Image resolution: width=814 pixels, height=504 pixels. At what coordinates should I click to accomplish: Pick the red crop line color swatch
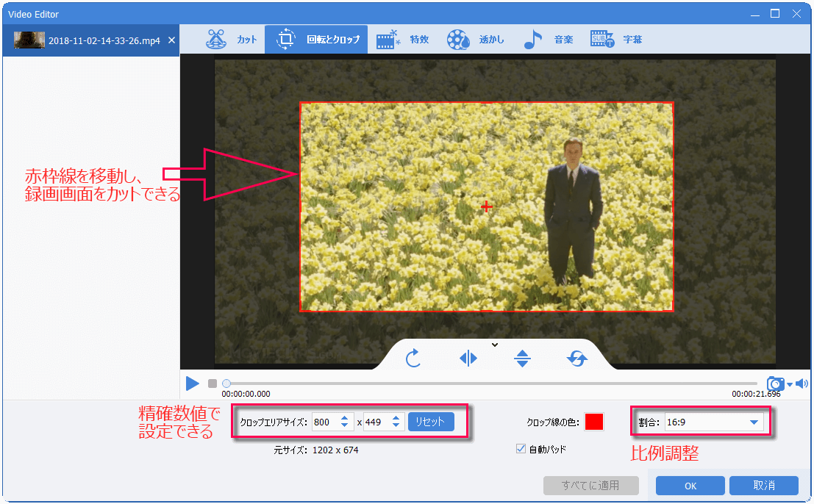coord(594,422)
